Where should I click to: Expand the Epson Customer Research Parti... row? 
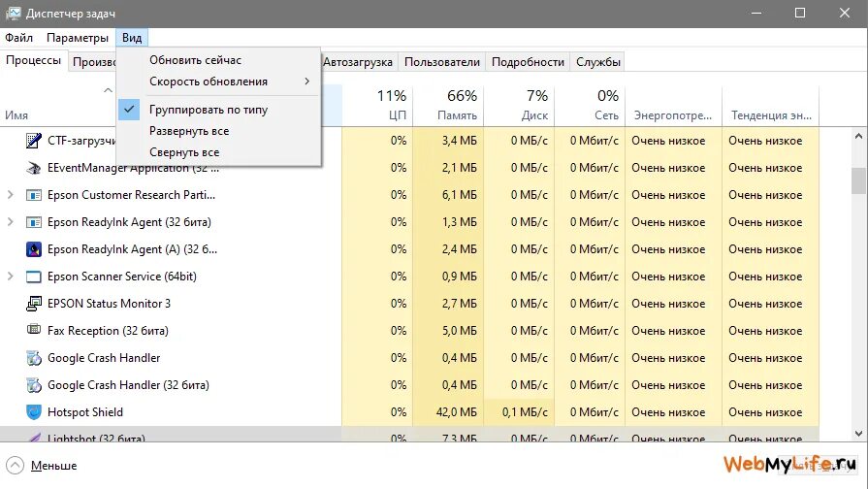[x=10, y=194]
